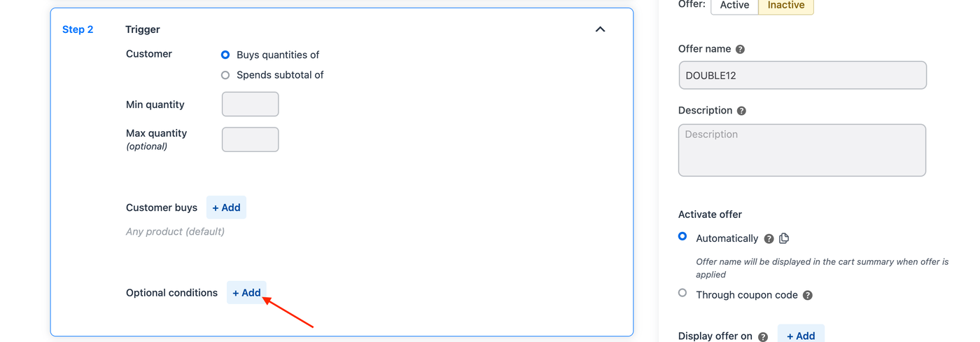Click the help icon beside Display offer on
This screenshot has height=342, width=980.
[763, 336]
